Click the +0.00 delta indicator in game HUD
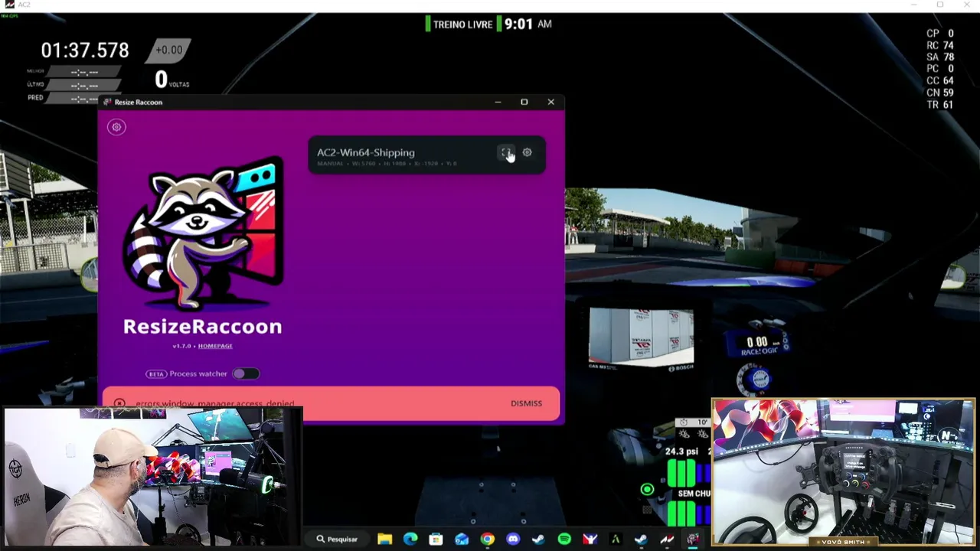The height and width of the screenshot is (551, 980). click(x=168, y=51)
